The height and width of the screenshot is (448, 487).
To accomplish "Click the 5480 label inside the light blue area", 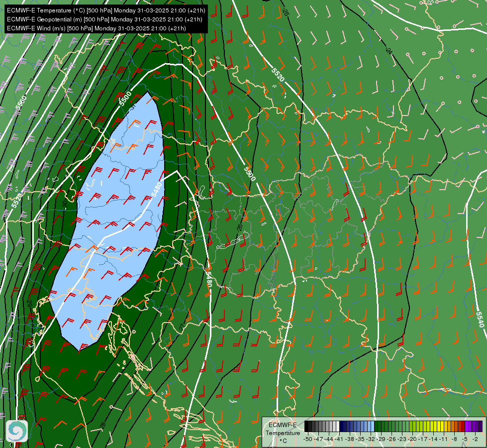I will (x=157, y=190).
